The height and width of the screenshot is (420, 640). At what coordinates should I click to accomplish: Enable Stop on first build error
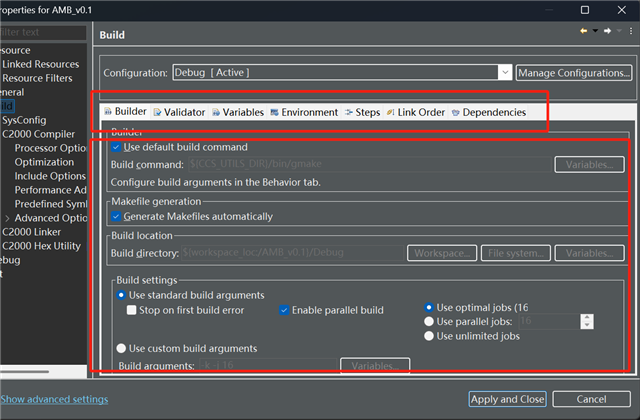pyautogui.click(x=131, y=310)
